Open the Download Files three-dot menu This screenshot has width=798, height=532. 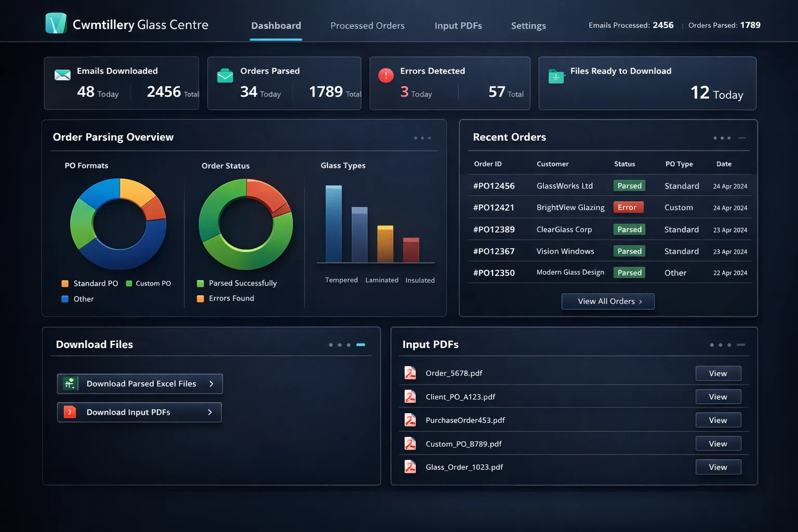tap(340, 345)
